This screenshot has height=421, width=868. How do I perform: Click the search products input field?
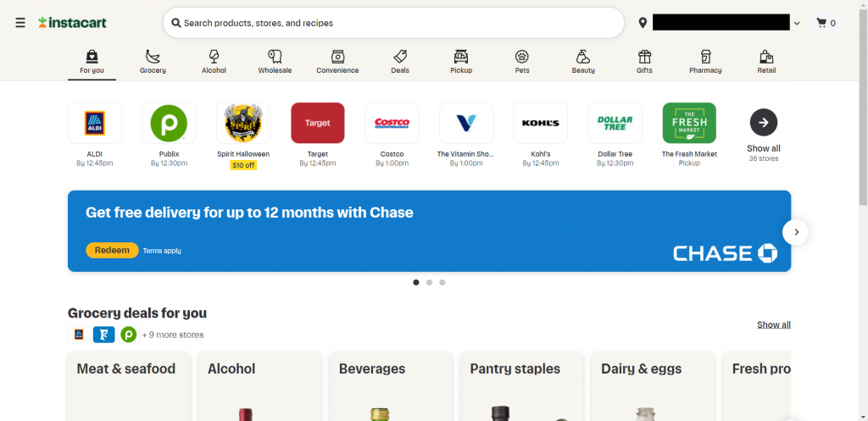[393, 23]
